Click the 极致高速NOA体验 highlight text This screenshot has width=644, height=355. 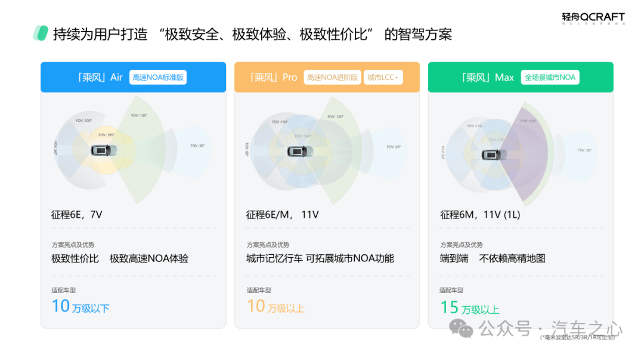click(149, 258)
